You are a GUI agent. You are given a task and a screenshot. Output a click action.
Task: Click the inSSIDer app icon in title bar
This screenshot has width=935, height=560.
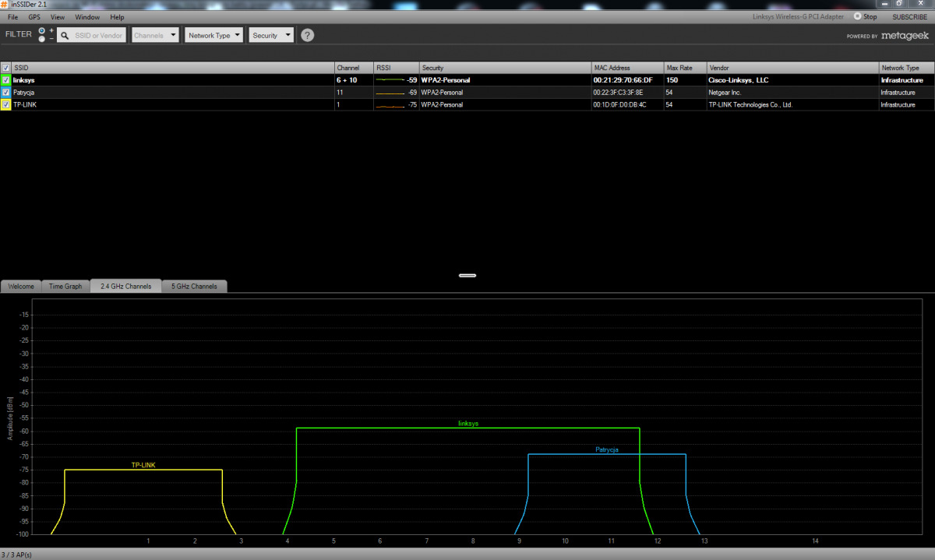(x=5, y=5)
